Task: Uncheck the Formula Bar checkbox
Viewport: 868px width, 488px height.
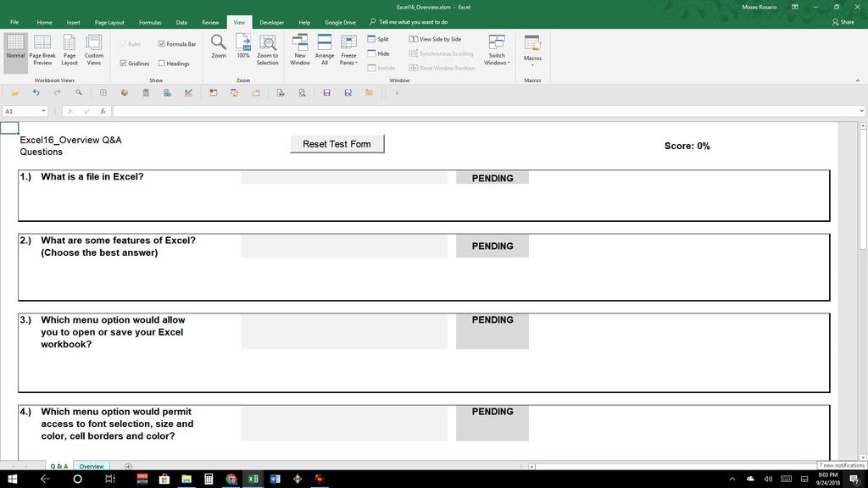Action: [x=162, y=44]
